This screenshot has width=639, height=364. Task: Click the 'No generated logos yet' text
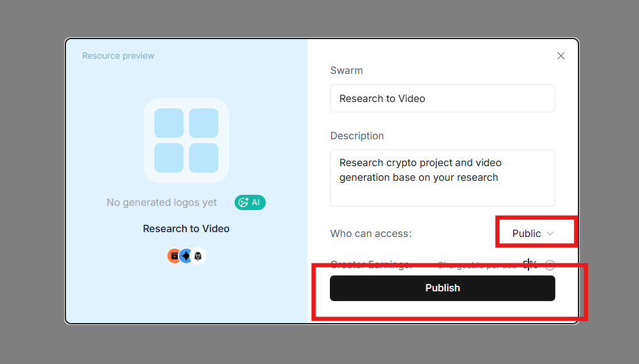(x=161, y=203)
